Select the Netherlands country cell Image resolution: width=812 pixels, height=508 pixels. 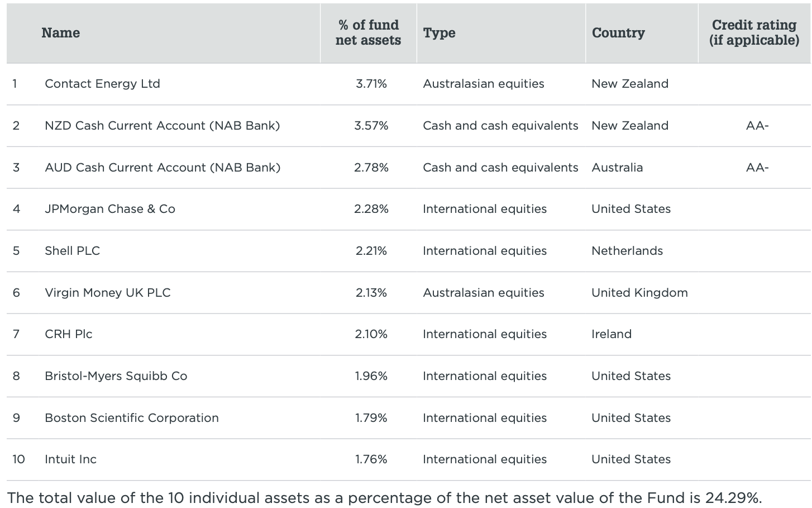627,251
